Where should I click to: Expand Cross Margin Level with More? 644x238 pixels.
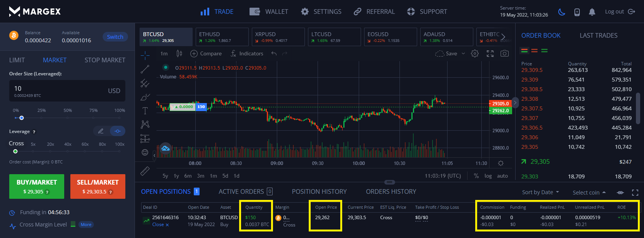[86, 225]
